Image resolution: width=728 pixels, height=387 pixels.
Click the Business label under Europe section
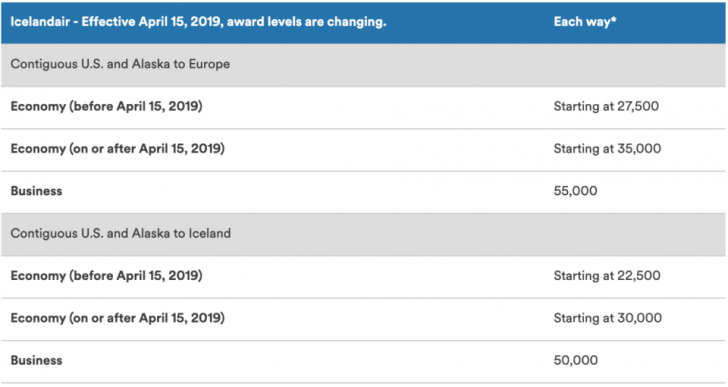(x=36, y=191)
